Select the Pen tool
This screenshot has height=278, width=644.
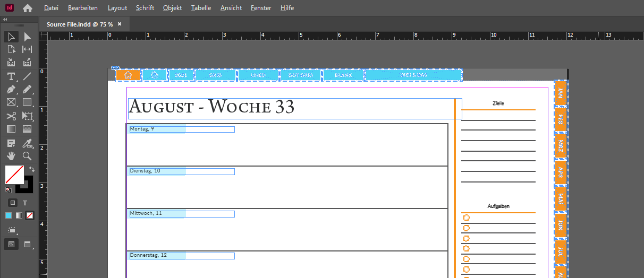[x=11, y=89]
